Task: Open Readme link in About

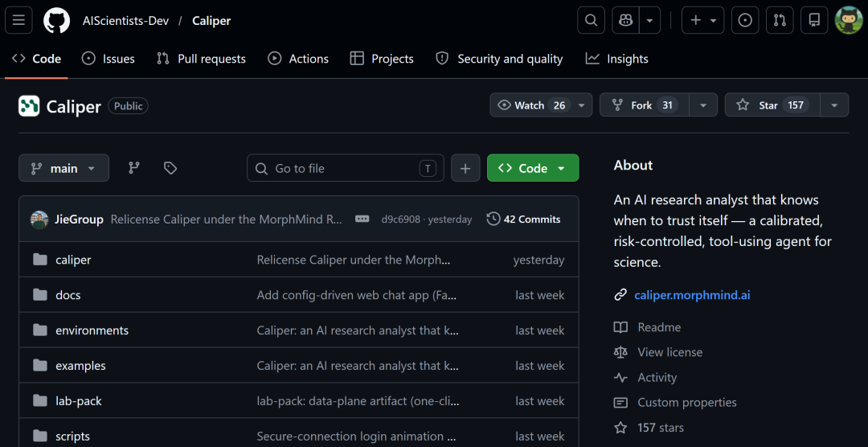Action: point(659,327)
